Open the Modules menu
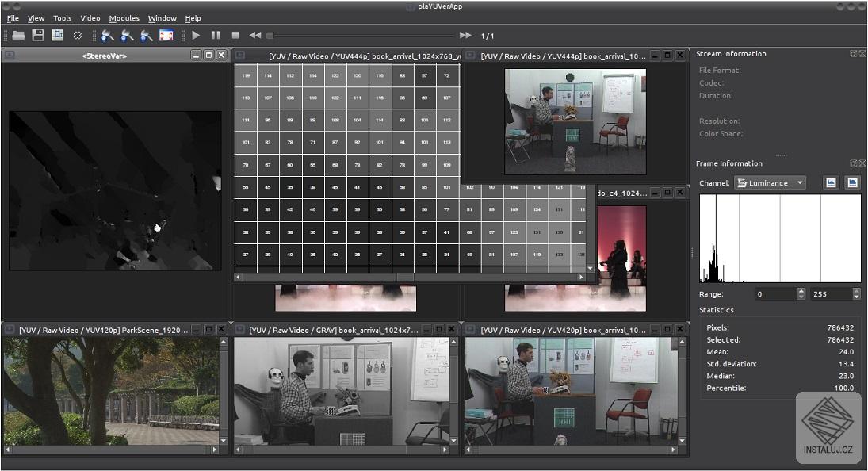 124,18
